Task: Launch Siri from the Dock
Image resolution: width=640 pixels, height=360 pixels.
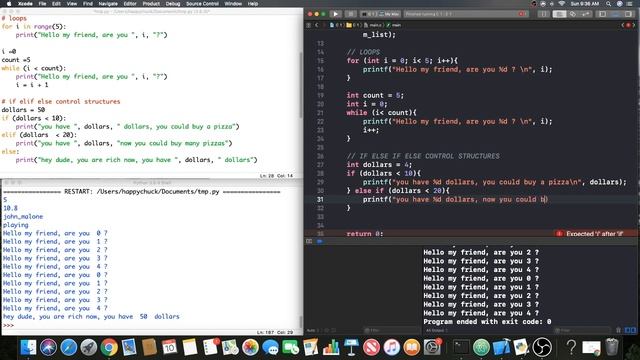Action: [x=49, y=347]
